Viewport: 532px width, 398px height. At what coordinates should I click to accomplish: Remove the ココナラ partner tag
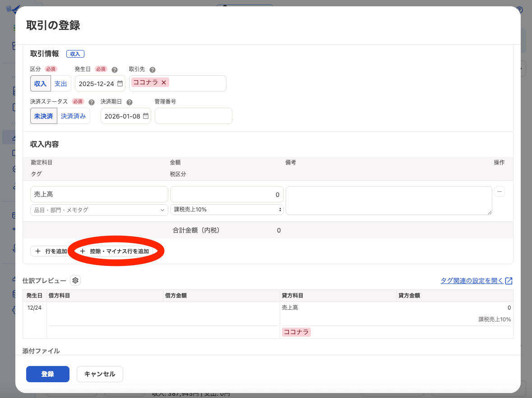164,82
